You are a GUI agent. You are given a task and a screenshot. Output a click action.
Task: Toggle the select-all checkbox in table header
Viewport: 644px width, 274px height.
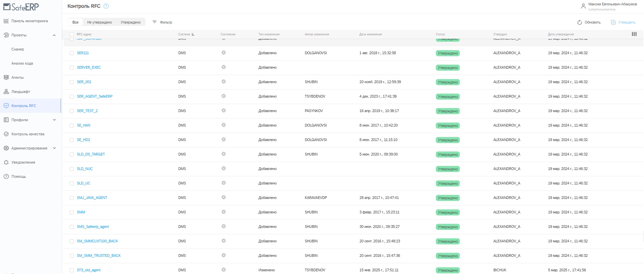[x=72, y=34]
